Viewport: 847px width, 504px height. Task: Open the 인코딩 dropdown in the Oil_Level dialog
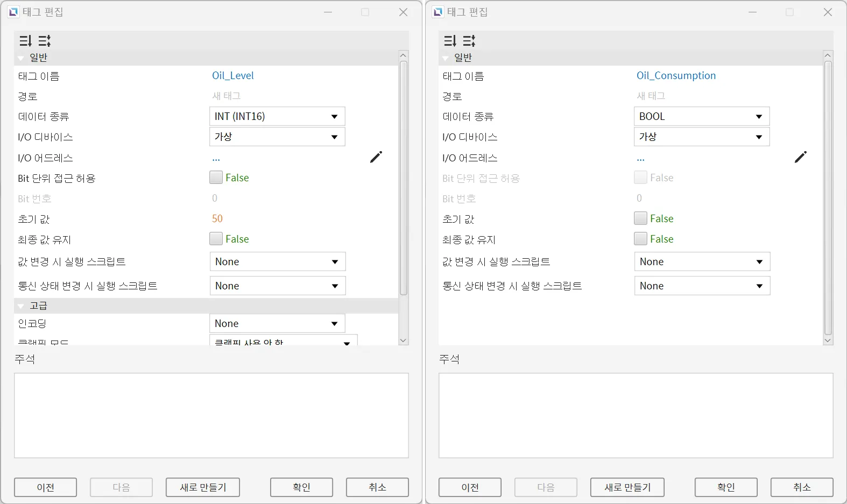coord(277,324)
